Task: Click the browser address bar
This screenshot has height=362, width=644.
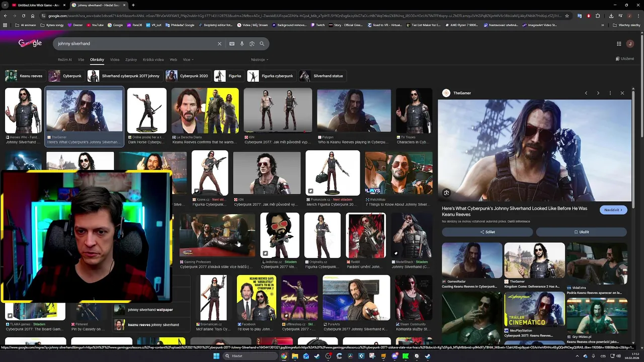Action: 304,16
